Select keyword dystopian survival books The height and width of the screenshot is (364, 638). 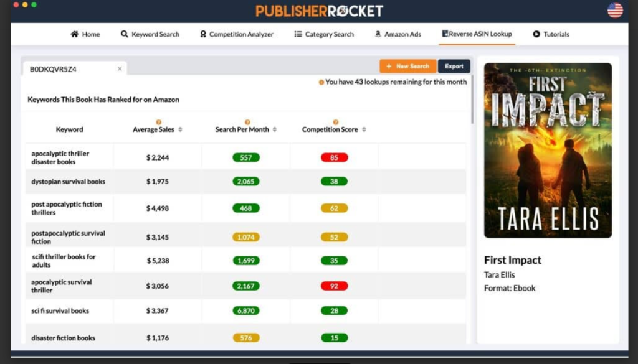coord(69,182)
